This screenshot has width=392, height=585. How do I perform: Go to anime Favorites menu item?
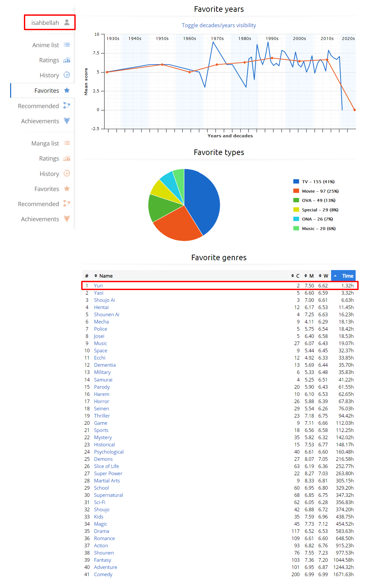pos(47,90)
